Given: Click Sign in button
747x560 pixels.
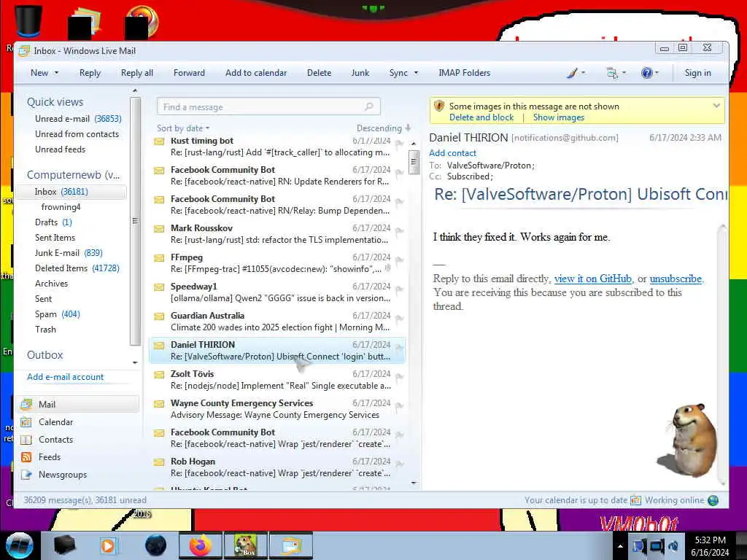Looking at the screenshot, I should [x=697, y=73].
